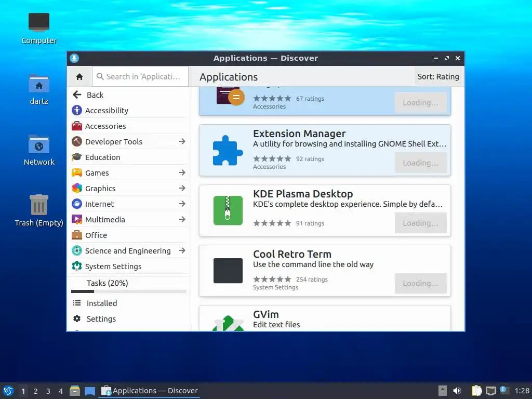Switch to workspace 3
Screen dimensions: 532x399
pyautogui.click(x=48, y=391)
